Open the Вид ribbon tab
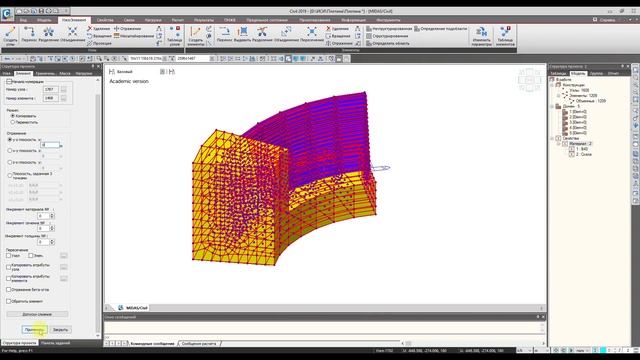The width and height of the screenshot is (640, 360). (23, 20)
